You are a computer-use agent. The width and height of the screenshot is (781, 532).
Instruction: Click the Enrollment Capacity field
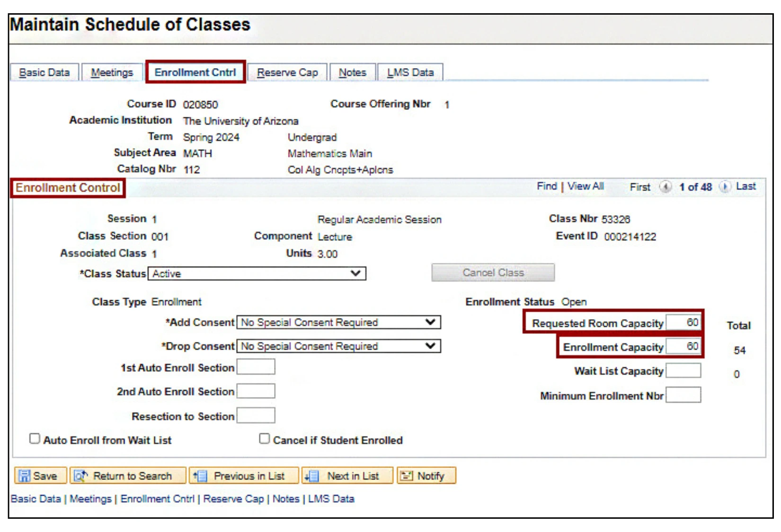[x=683, y=346]
